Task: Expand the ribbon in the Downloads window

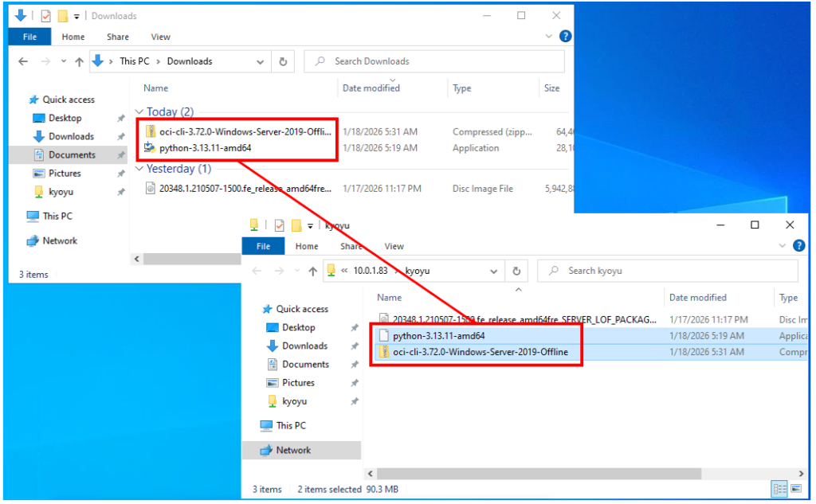Action: pyautogui.click(x=548, y=37)
